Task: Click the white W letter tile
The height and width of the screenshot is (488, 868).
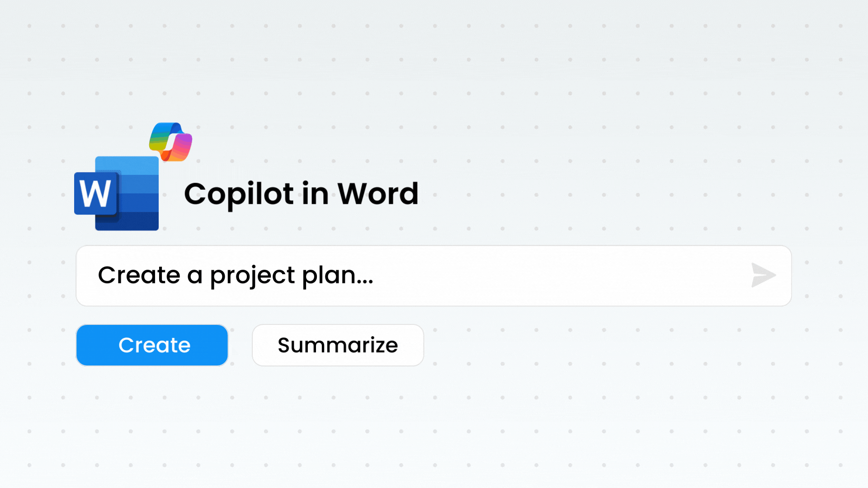Action: (95, 193)
